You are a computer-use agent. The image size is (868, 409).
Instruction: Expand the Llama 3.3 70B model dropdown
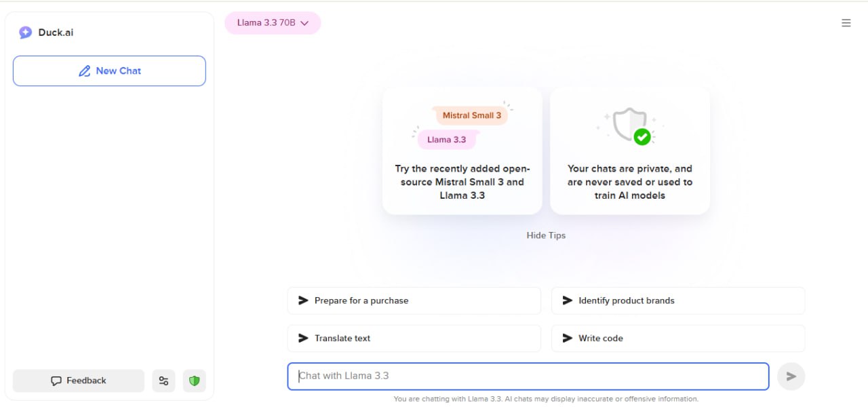[x=272, y=23]
